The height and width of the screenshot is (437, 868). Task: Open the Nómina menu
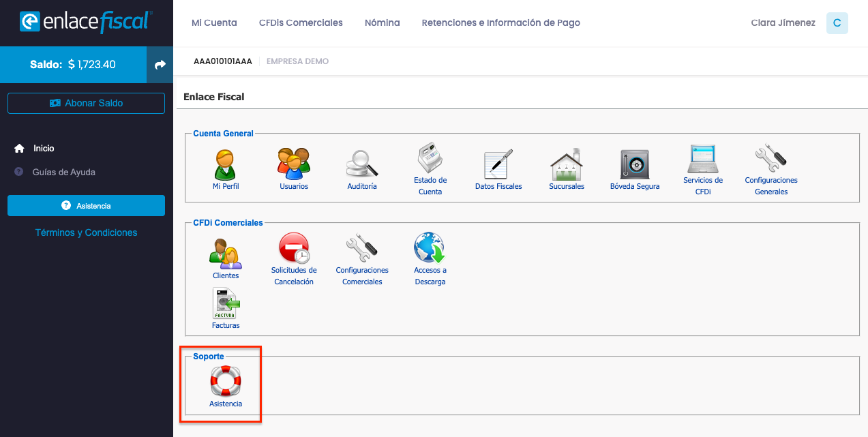pyautogui.click(x=383, y=22)
